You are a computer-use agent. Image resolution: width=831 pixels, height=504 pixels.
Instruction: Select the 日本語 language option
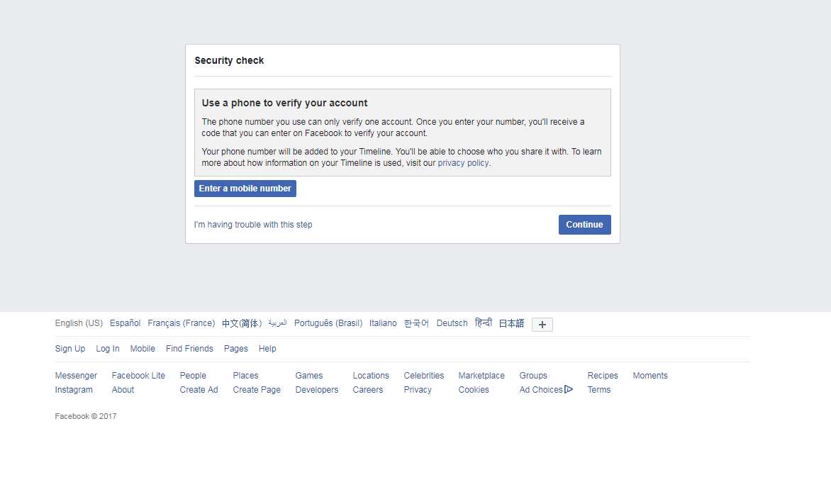tap(511, 323)
